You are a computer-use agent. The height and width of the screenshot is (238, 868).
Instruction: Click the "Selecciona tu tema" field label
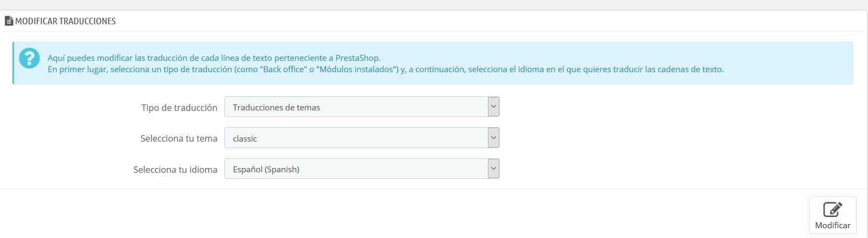point(178,138)
